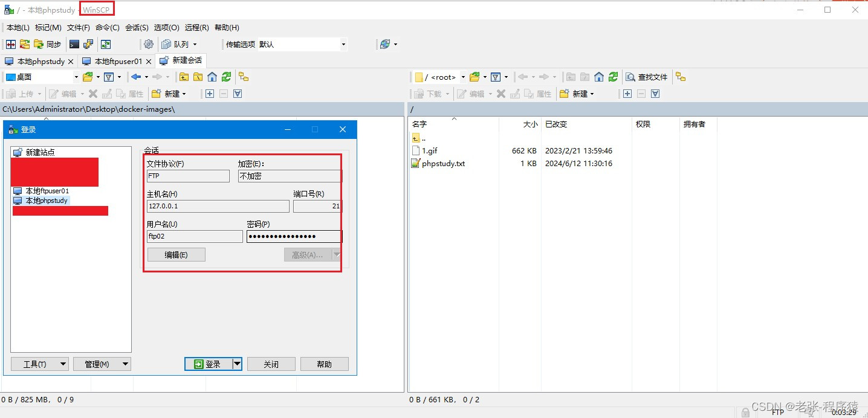Screen dimensions: 868x418
Task: Click remote select files plus icon
Action: coord(627,94)
